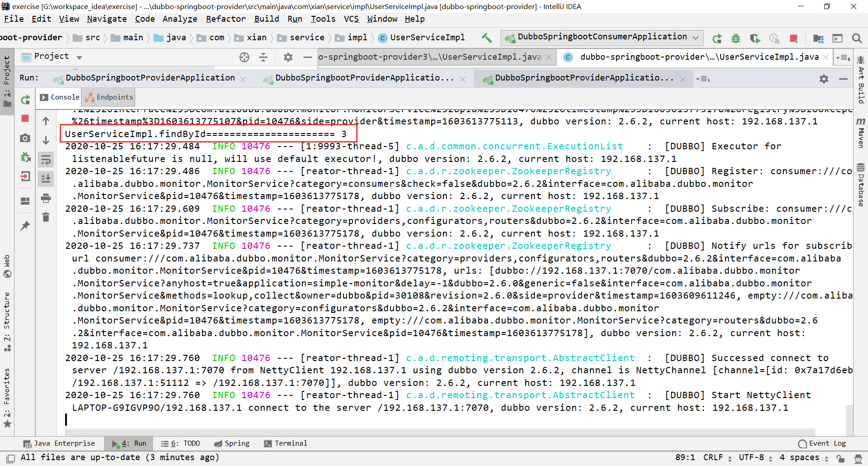Viewport: 868px width, 466px height.
Task: Click the Exit icon in Run toolbar
Action: (x=25, y=176)
